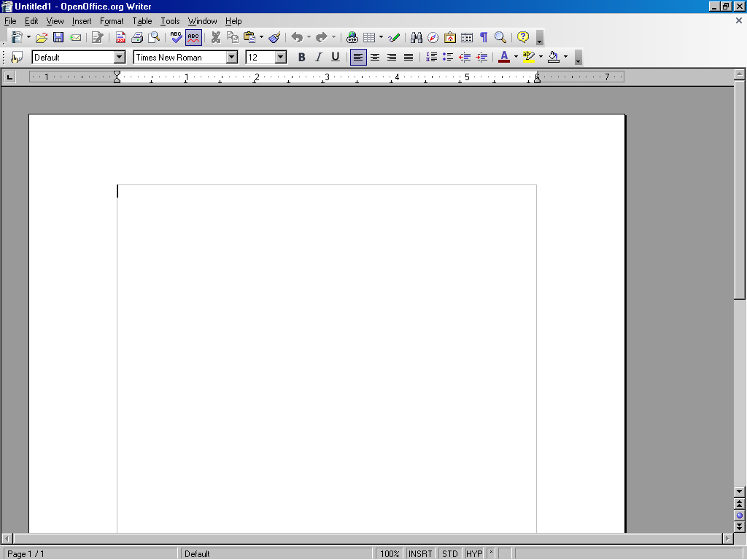
Task: Open New document type dropdown arrow
Action: pos(28,37)
